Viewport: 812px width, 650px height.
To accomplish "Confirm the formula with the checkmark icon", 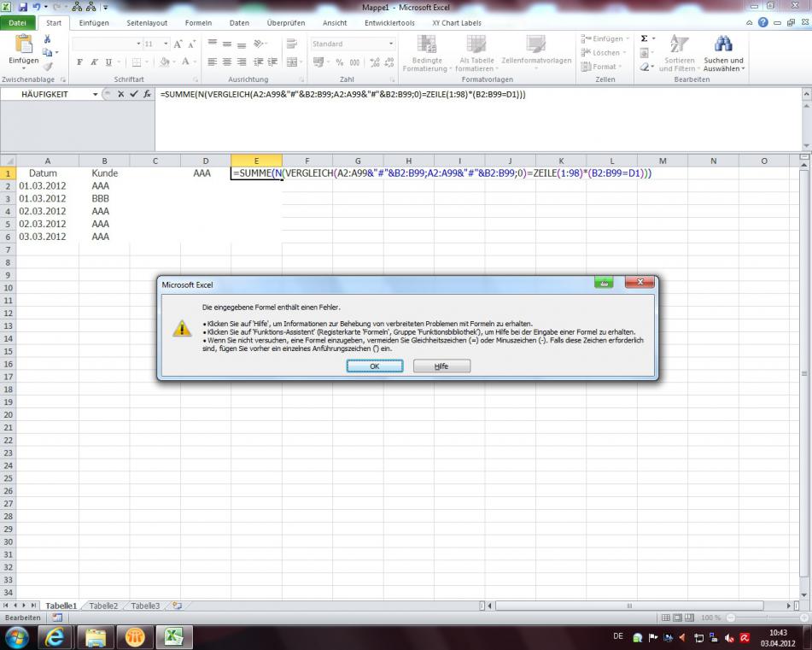I will pyautogui.click(x=134, y=94).
